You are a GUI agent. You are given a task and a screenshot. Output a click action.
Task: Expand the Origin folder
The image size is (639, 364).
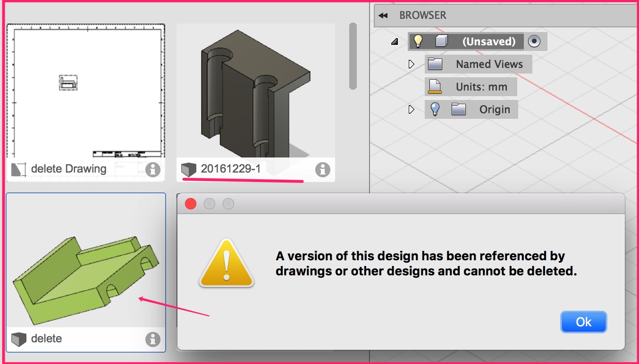pyautogui.click(x=411, y=109)
